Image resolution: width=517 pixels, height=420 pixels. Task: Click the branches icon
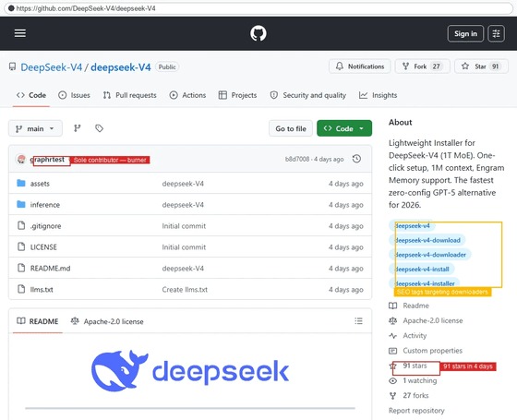[x=78, y=128]
